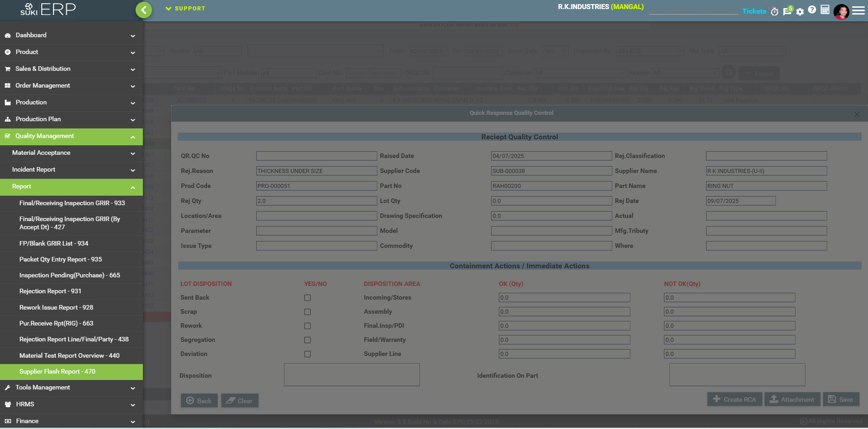The width and height of the screenshot is (868, 429).
Task: Click the Create RCA button
Action: 734,399
